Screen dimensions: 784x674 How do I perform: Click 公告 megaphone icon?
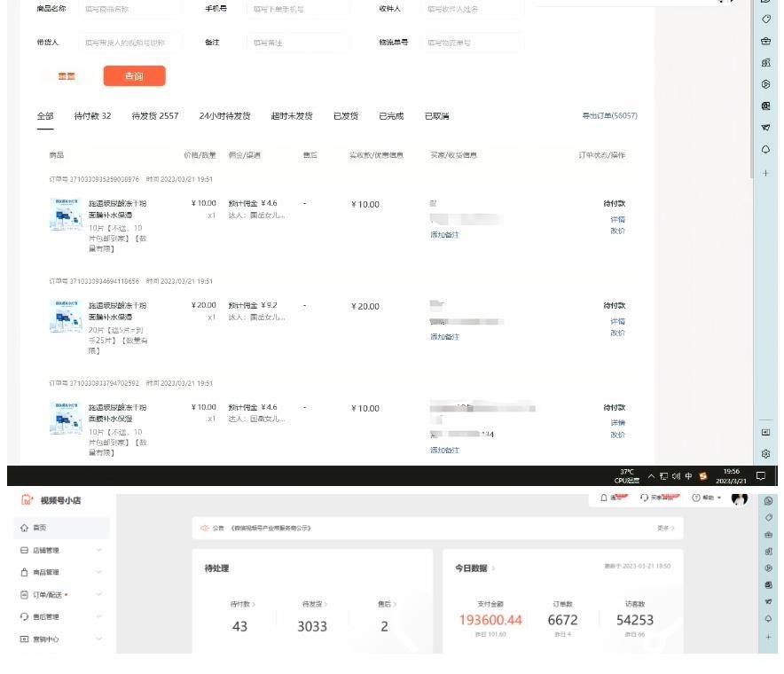[204, 528]
